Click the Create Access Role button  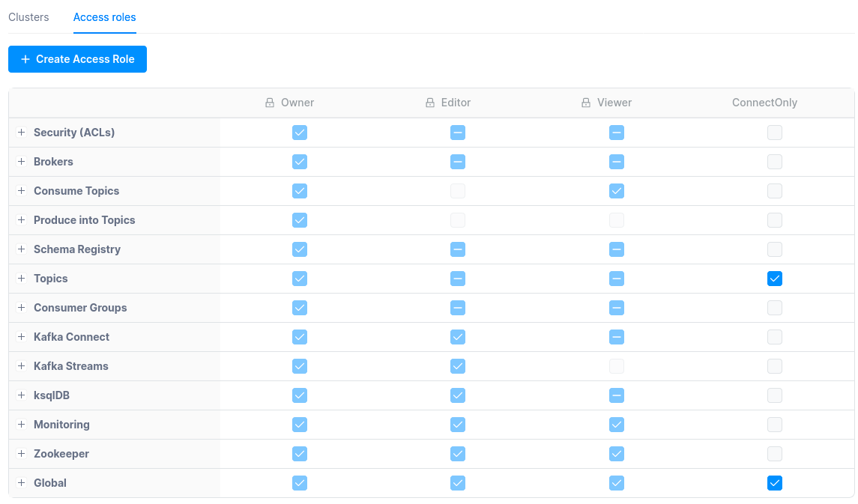click(x=77, y=59)
